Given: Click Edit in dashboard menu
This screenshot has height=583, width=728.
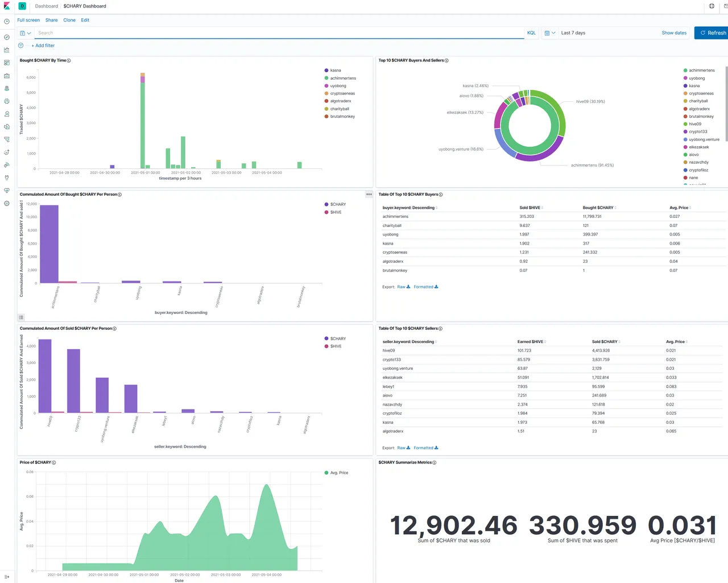Looking at the screenshot, I should click(85, 20).
